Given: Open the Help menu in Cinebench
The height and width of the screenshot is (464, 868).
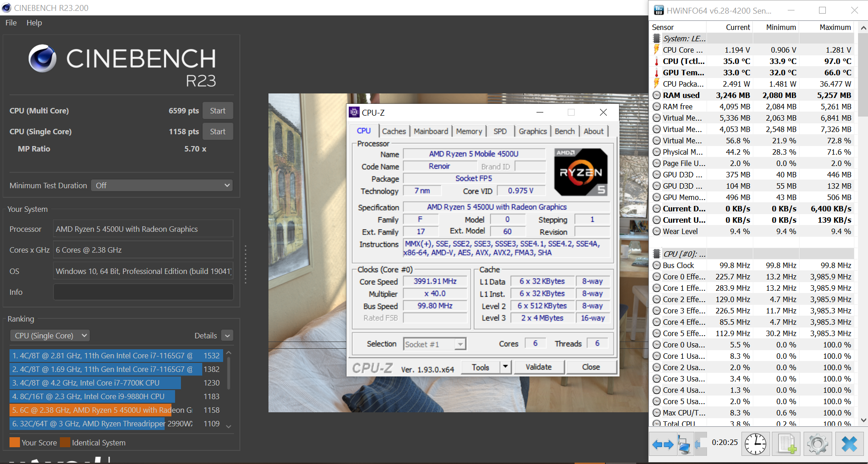Looking at the screenshot, I should (34, 23).
